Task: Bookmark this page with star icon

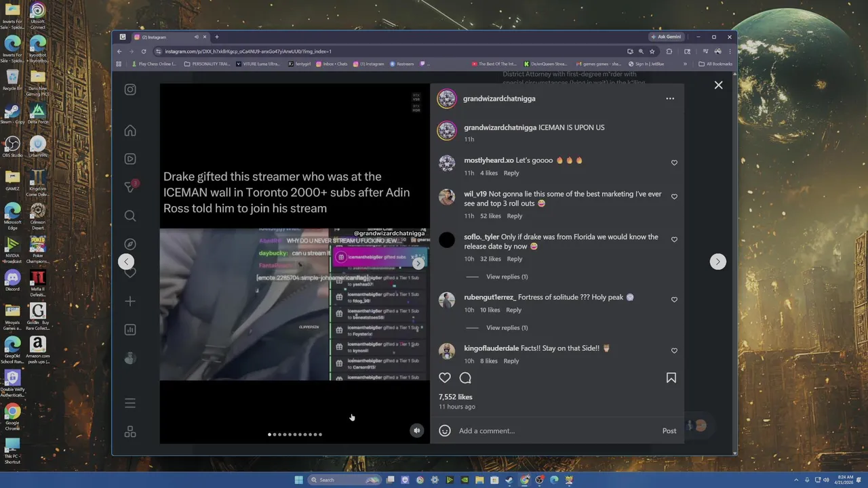Action: pos(652,52)
